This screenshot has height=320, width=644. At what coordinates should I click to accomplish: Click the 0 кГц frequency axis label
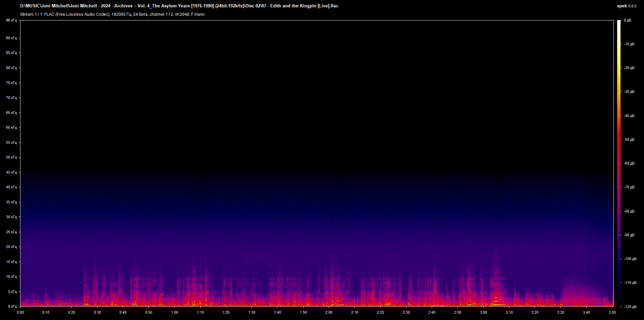[12, 306]
